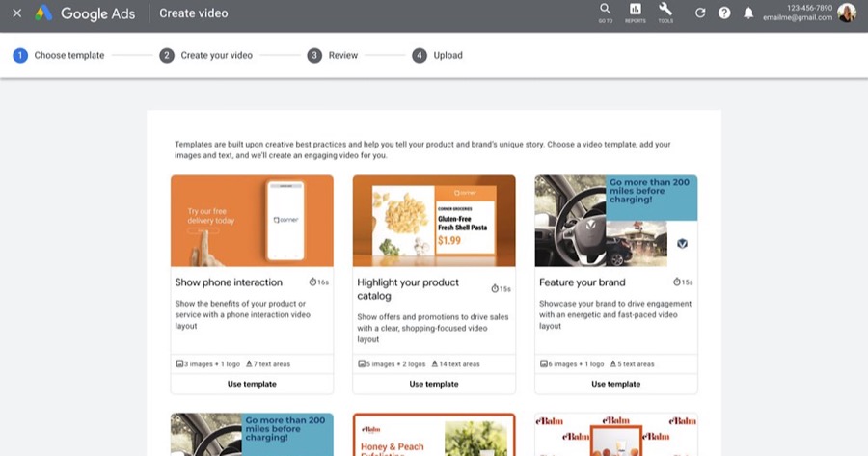Open the Go To search icon

tap(605, 13)
